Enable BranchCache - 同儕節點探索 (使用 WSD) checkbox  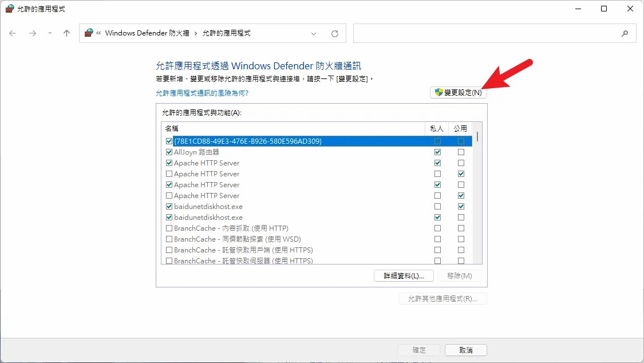(x=169, y=239)
